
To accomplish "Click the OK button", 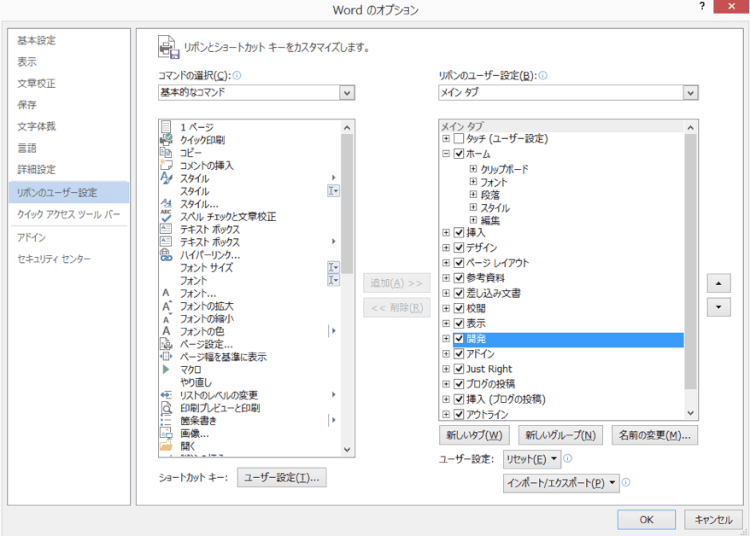I will coord(646,519).
